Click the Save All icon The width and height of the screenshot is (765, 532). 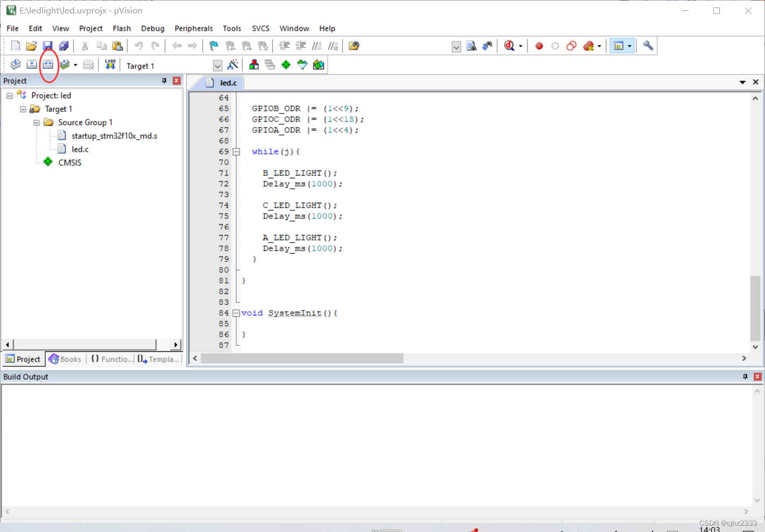pos(64,46)
